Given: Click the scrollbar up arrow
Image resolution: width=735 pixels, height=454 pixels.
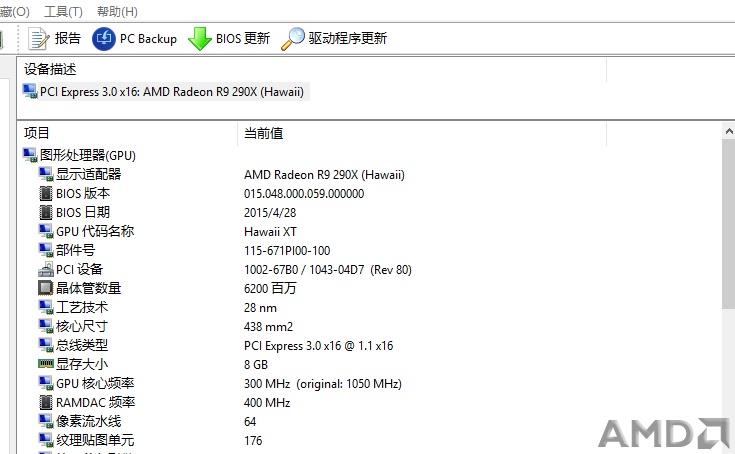Looking at the screenshot, I should pyautogui.click(x=729, y=132).
